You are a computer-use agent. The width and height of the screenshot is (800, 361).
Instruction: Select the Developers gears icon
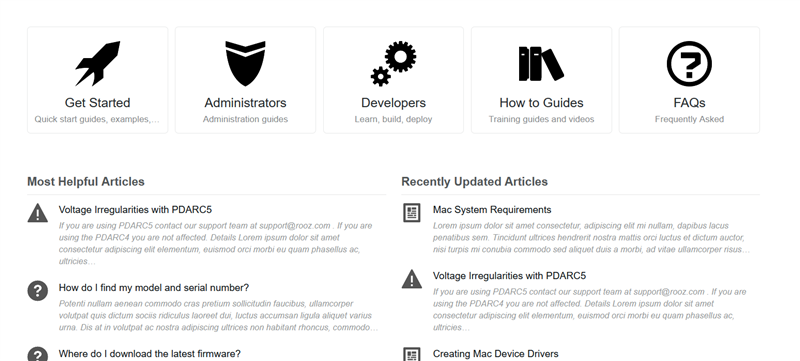click(x=393, y=63)
